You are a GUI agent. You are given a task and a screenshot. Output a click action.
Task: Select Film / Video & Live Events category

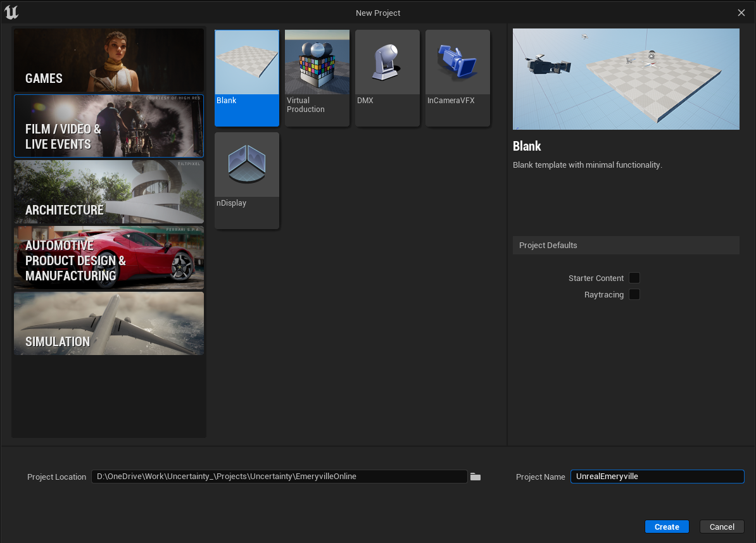point(109,126)
